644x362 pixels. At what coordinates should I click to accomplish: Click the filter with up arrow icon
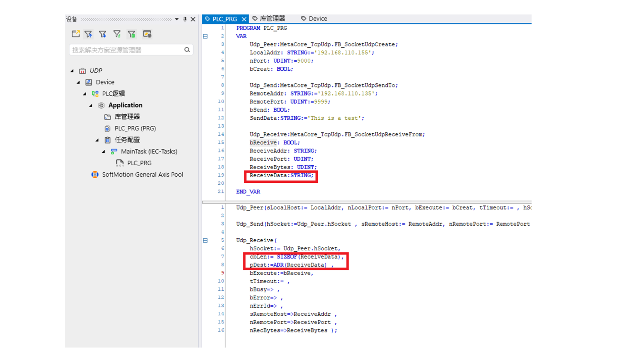point(89,34)
